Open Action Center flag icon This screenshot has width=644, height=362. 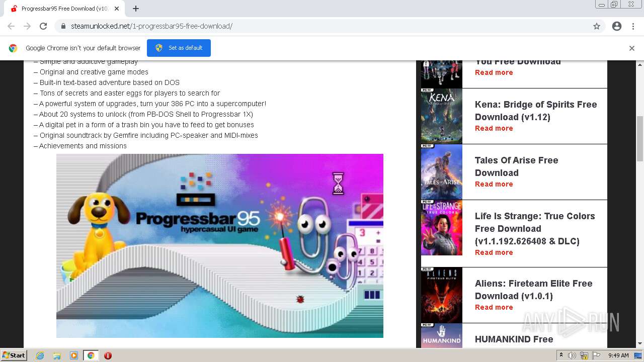[x=596, y=355]
